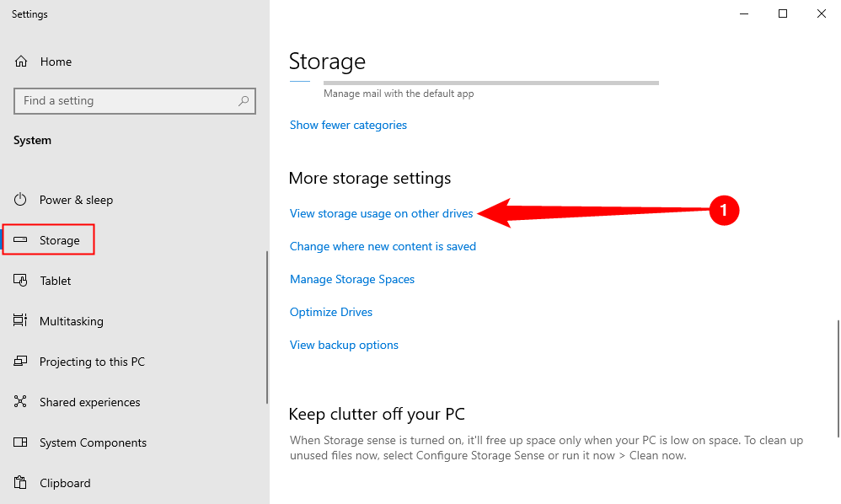Screen dimensions: 841x504
Task: Open Manage Storage Spaces link
Action: click(352, 279)
